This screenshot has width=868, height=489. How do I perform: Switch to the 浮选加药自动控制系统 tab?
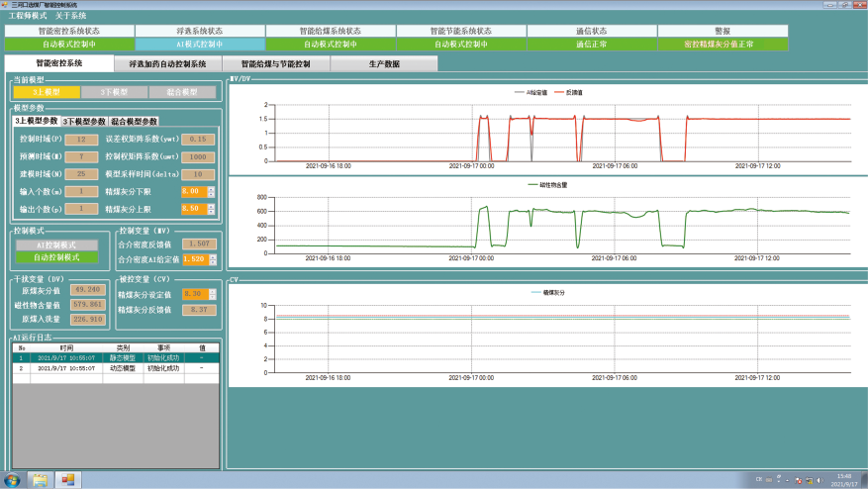point(167,63)
